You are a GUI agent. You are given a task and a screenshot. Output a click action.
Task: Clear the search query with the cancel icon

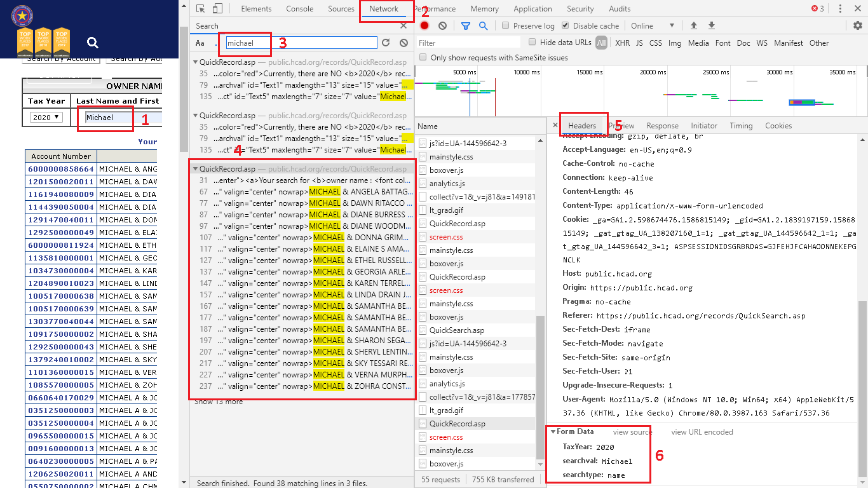[403, 43]
